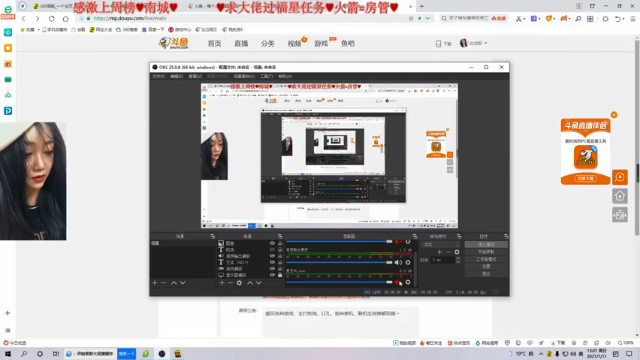This screenshot has width=640, height=360.
Task: Open OBS 帮助(H) menu
Action: tap(285, 76)
